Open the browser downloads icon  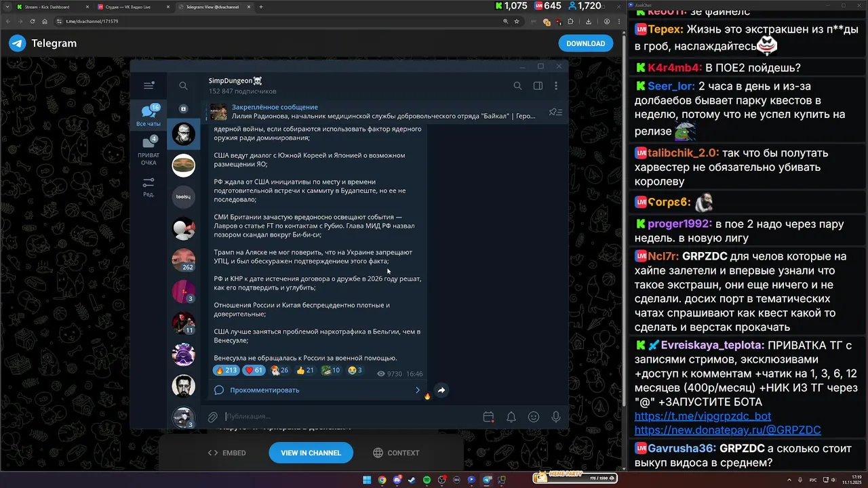click(x=589, y=21)
